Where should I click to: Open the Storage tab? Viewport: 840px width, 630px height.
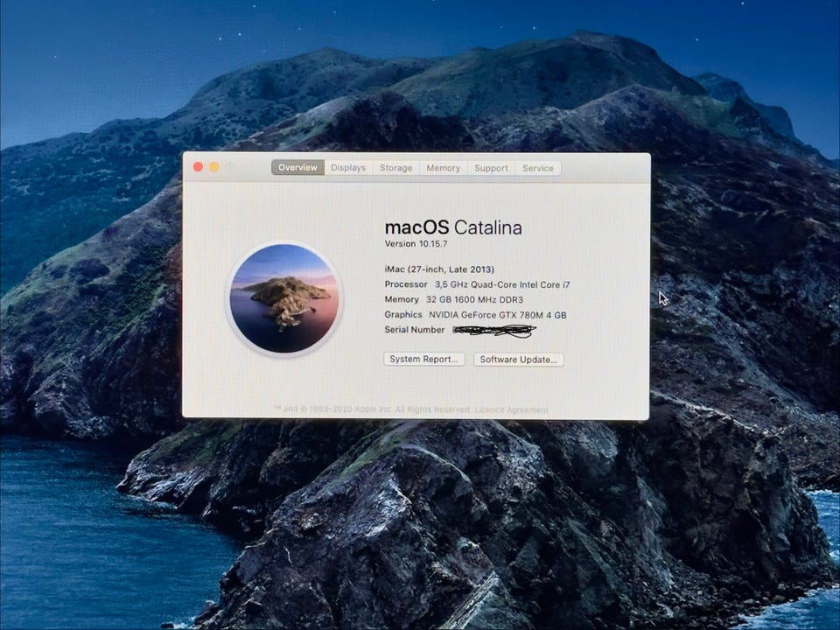coord(395,168)
